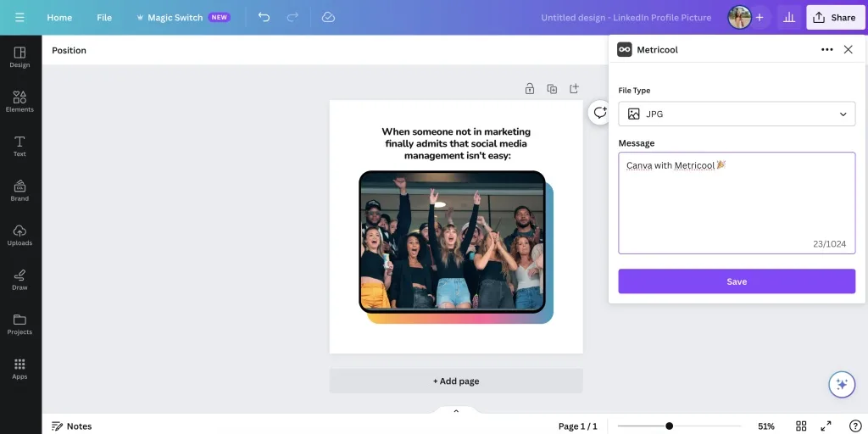Open the File menu
Screen dimensions: 868x434
pyautogui.click(x=104, y=18)
